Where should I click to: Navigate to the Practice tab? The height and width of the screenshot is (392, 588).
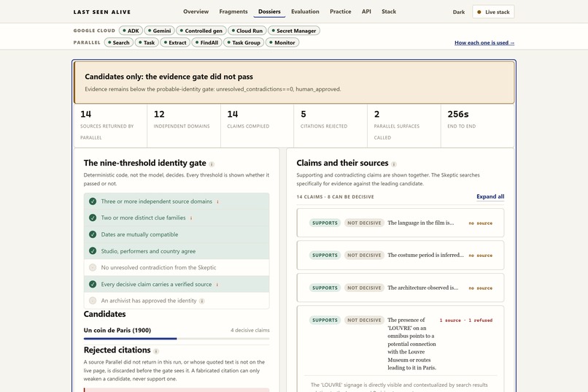click(x=341, y=12)
